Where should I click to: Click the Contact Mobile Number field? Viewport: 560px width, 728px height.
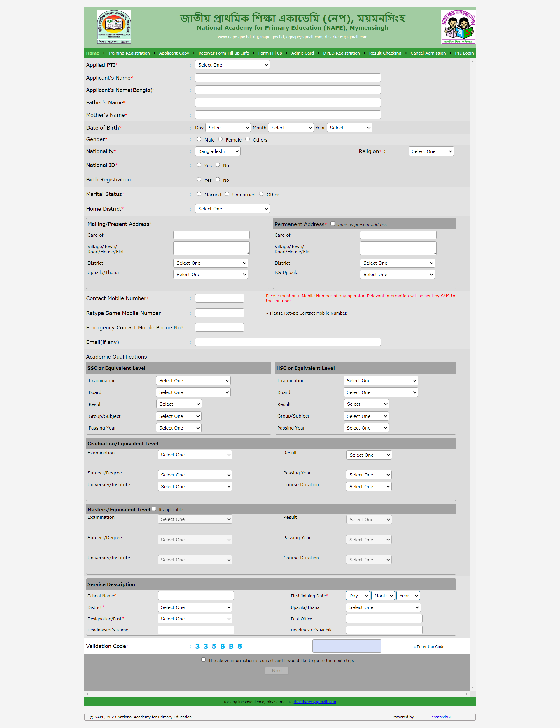220,298
